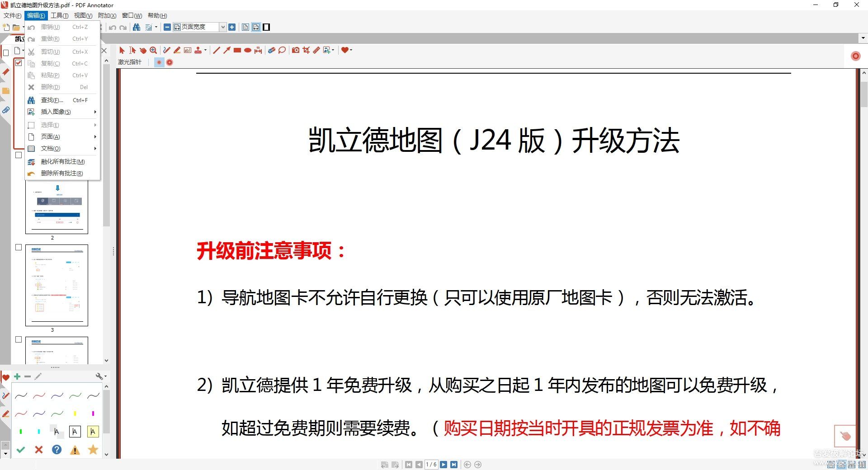Open page 2 from the thumbnail panel
The height and width of the screenshot is (470, 868).
[x=57, y=208]
